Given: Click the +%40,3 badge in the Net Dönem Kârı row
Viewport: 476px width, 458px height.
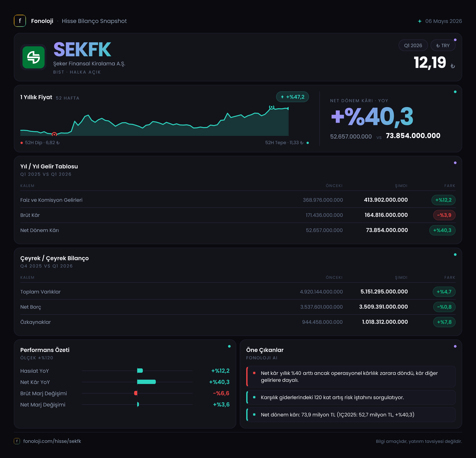Looking at the screenshot, I should pos(442,230).
